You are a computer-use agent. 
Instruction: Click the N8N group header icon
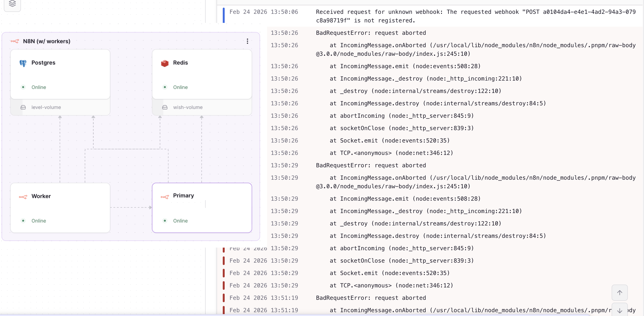coord(15,41)
